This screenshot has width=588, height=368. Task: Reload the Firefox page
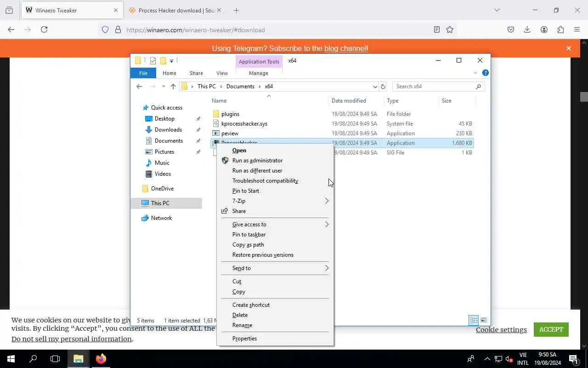point(44,29)
